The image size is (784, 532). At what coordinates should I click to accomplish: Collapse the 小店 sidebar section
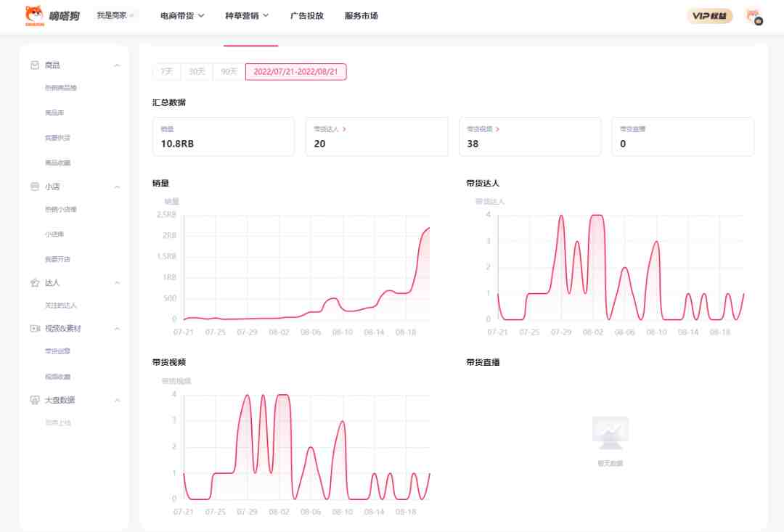[117, 187]
